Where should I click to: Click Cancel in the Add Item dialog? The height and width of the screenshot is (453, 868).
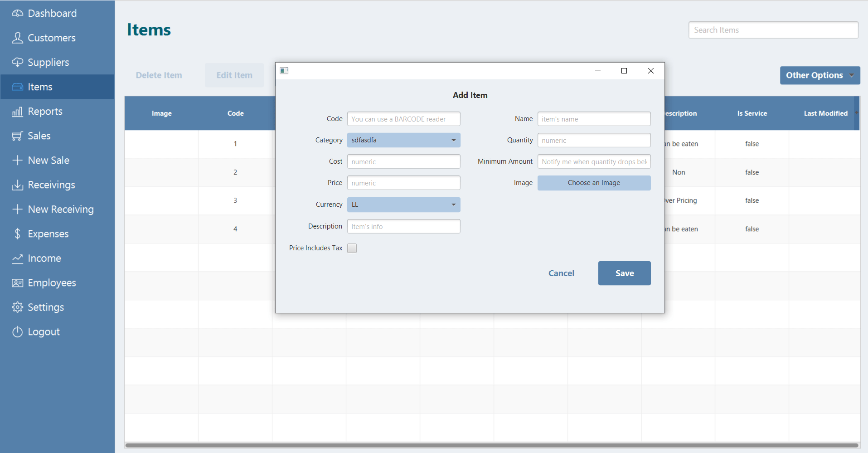[561, 273]
